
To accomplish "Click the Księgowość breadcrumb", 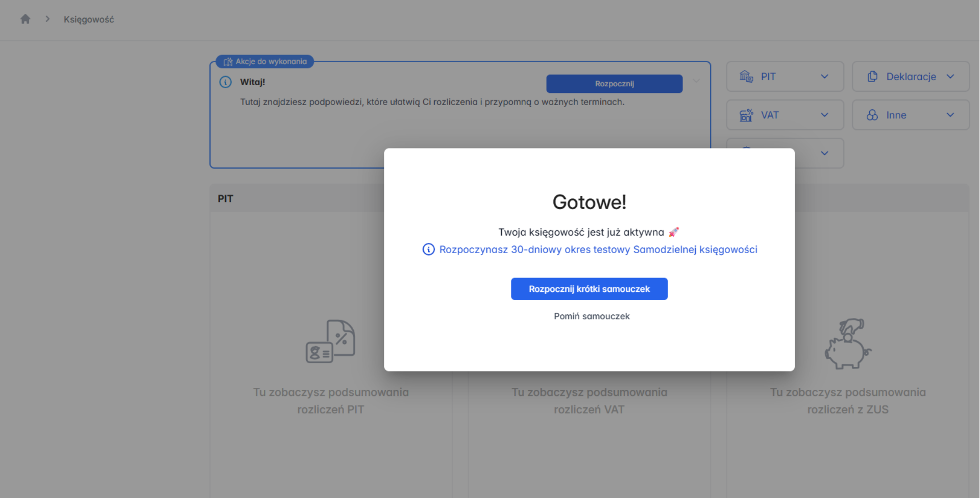I will click(89, 19).
